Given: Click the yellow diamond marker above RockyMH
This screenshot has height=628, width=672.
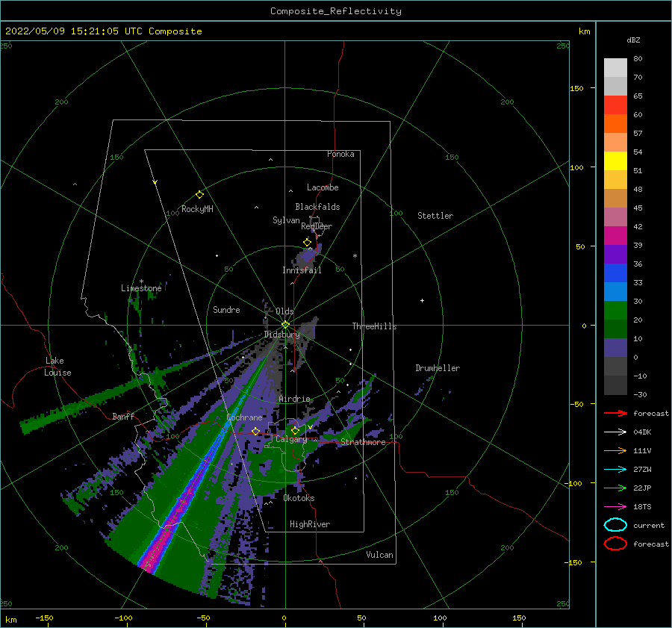Looking at the screenshot, I should (199, 195).
